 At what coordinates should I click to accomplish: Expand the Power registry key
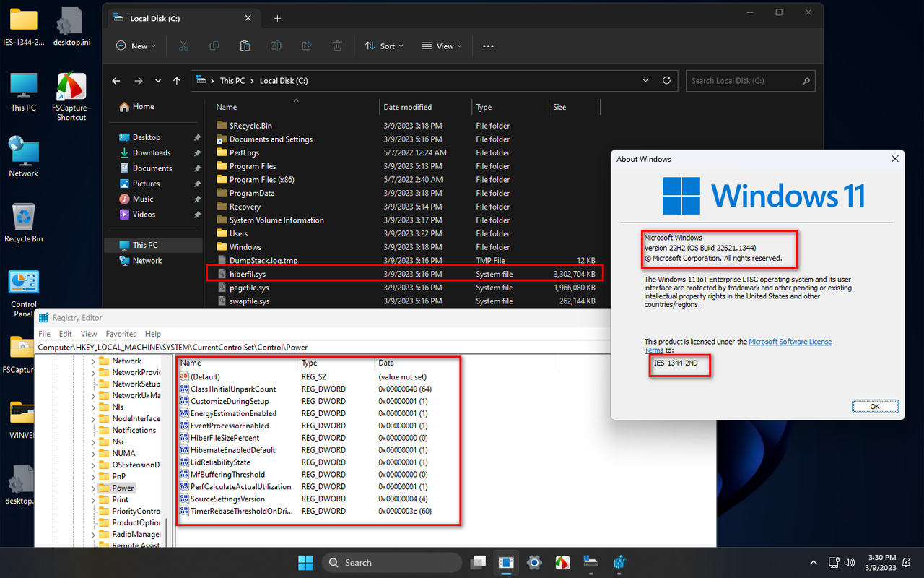click(x=93, y=488)
